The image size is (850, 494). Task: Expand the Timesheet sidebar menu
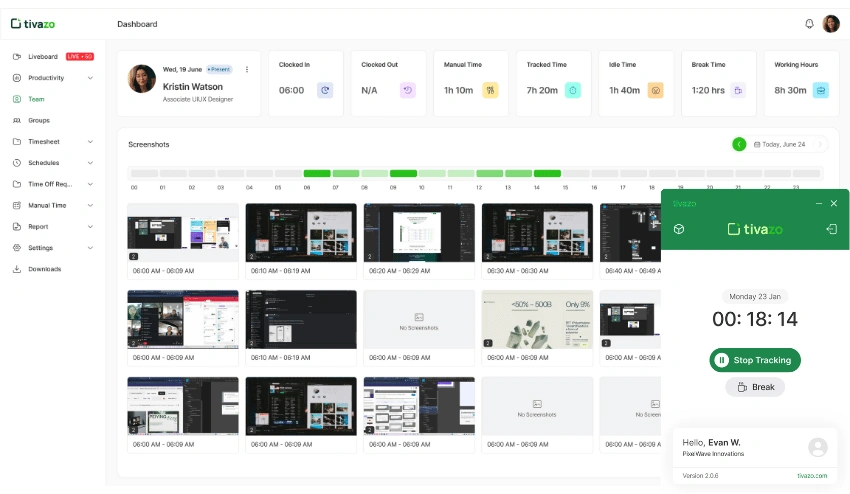(x=90, y=142)
